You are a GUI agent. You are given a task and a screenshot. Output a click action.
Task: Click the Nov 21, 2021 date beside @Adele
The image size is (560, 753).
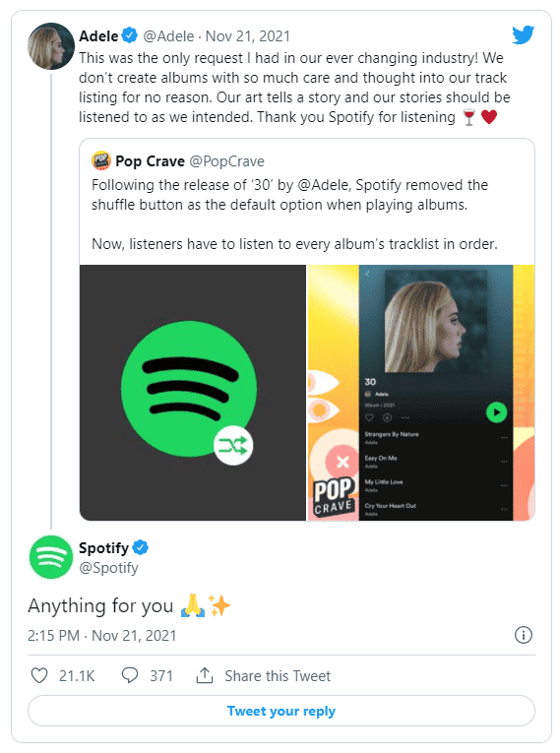pyautogui.click(x=248, y=36)
